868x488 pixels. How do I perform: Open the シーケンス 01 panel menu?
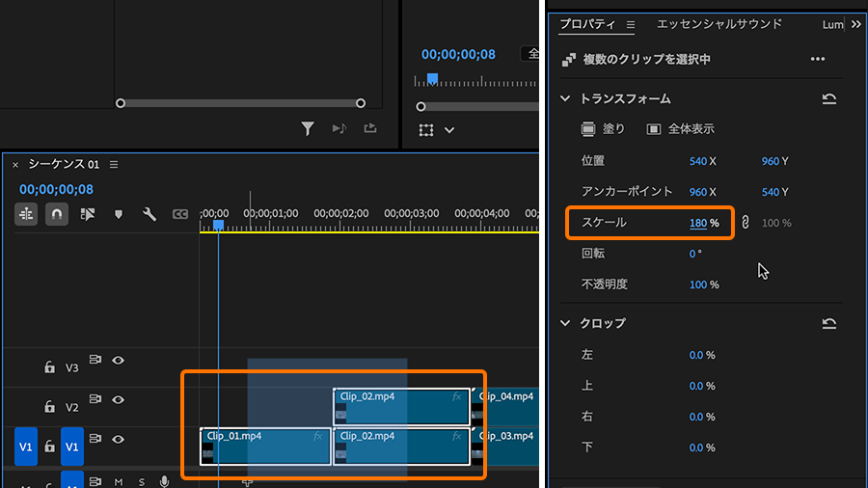tap(114, 164)
